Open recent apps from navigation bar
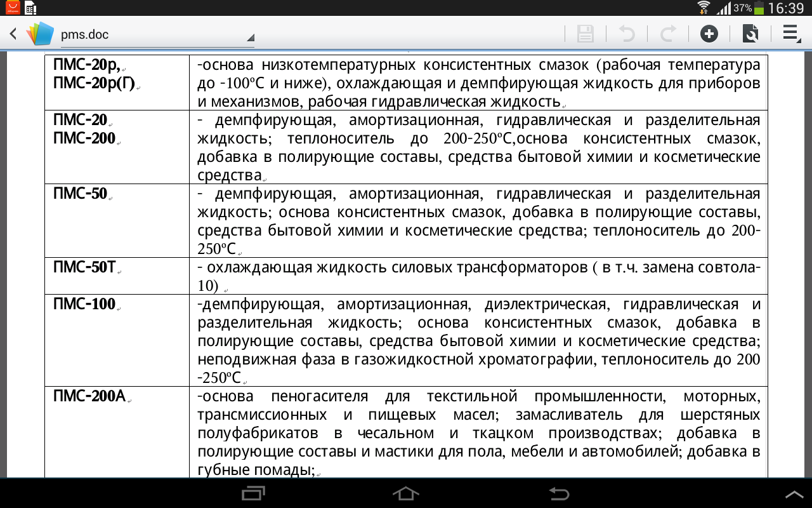Screen dimensions: 812x508 254,493
